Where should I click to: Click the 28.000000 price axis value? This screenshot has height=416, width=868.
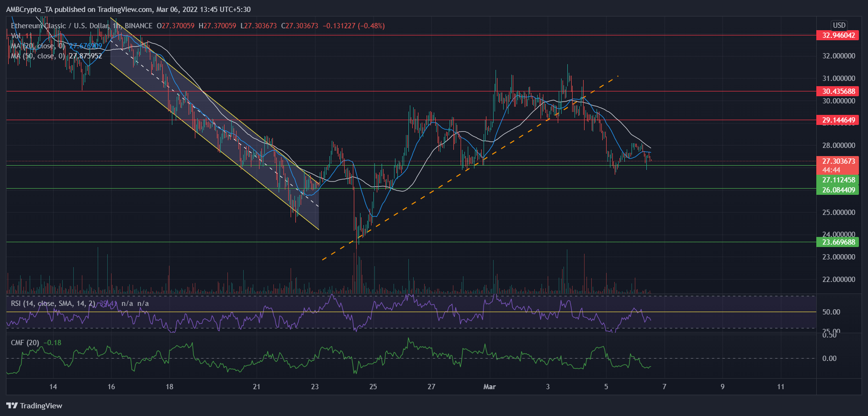[838, 146]
